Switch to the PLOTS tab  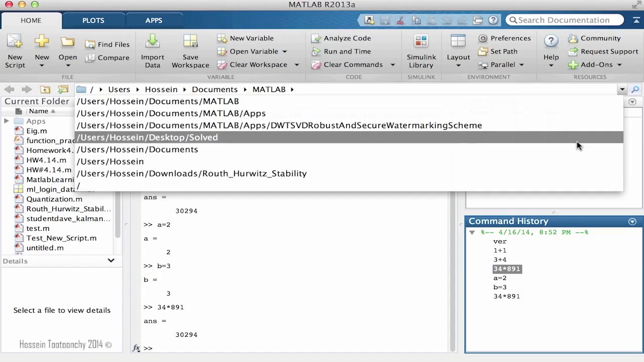coord(93,20)
